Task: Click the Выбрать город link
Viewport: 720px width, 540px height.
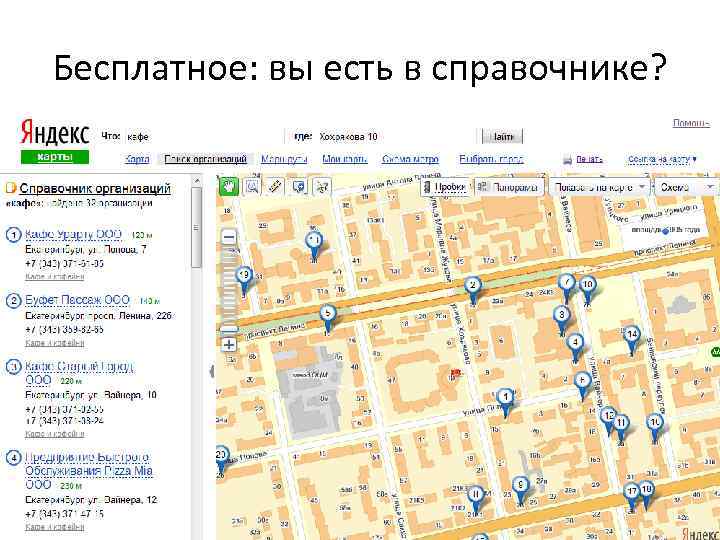Action: tap(491, 159)
